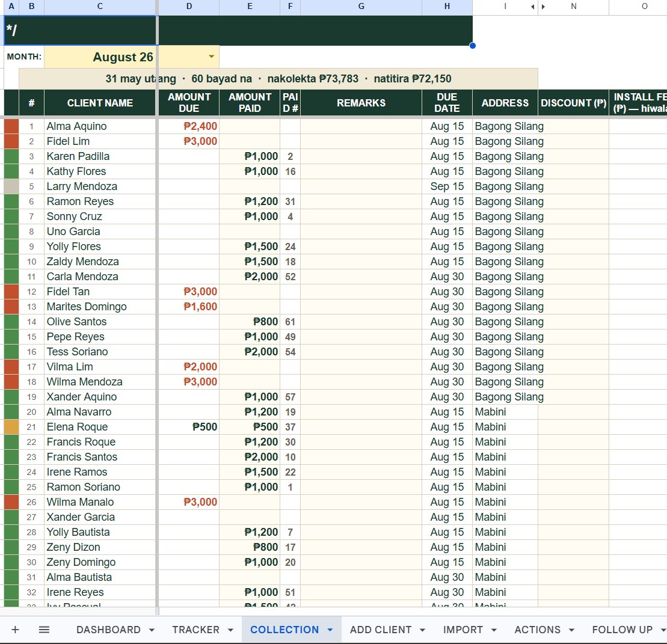Select Carla Mendoza's ₱2,000 amount paid

(250, 277)
